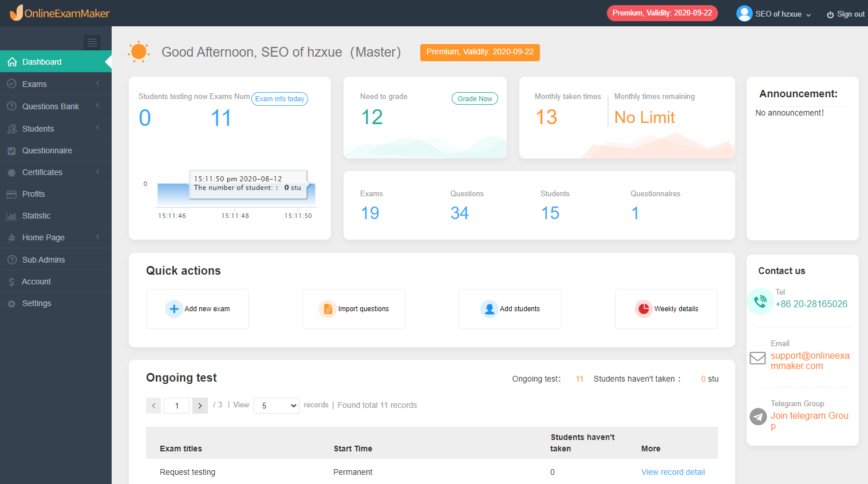
Task: Click the student count chart area
Action: (236, 195)
